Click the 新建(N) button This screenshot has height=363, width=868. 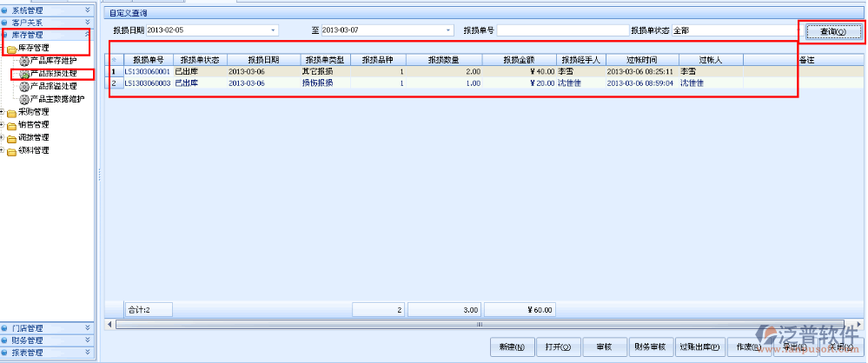tap(511, 346)
